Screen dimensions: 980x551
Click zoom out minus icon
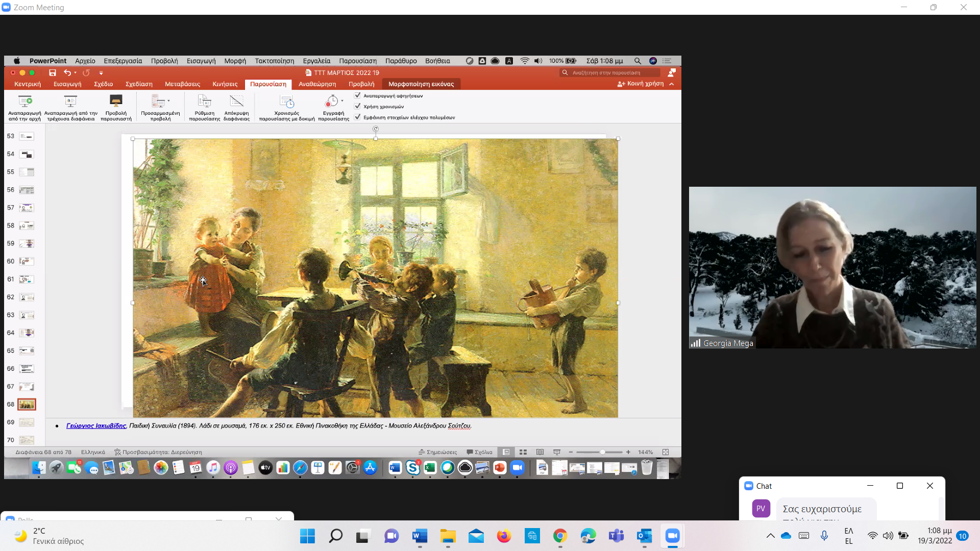pyautogui.click(x=571, y=452)
